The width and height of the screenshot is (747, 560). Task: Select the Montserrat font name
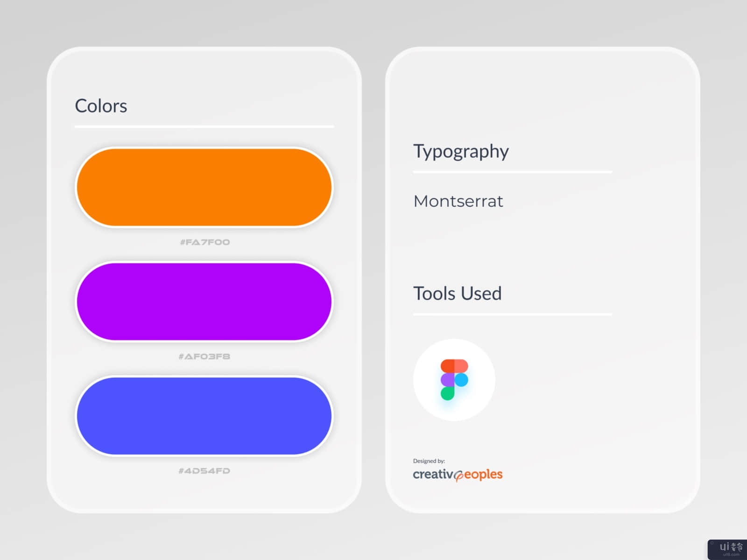point(458,201)
